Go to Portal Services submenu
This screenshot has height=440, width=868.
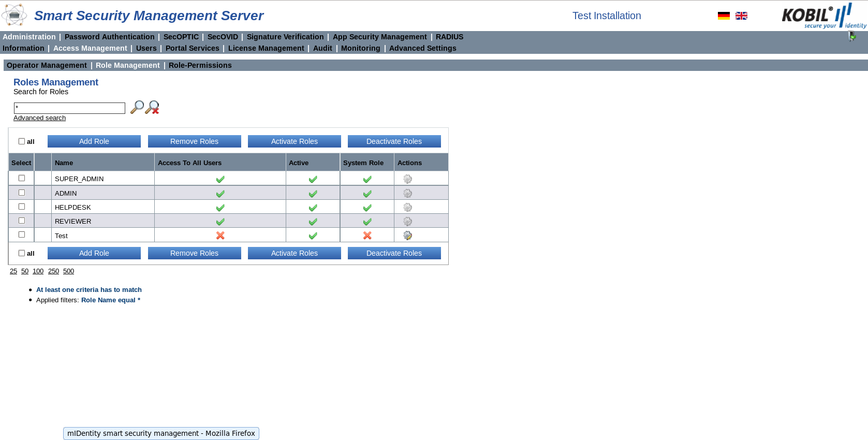click(x=193, y=48)
